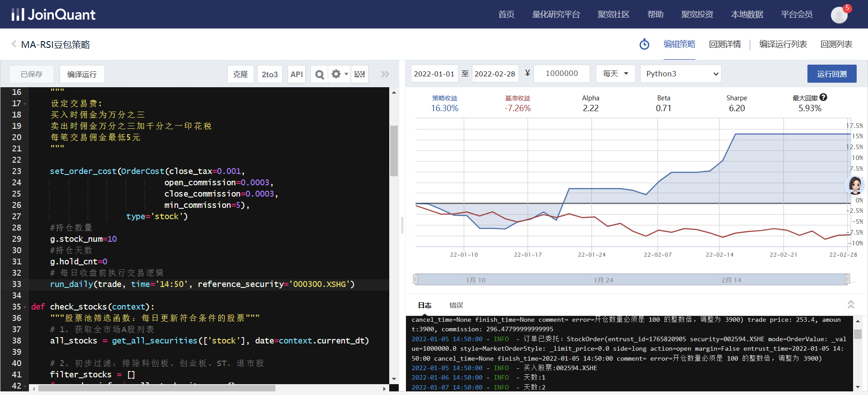Click the 策略收益 16.30% value

pos(444,108)
